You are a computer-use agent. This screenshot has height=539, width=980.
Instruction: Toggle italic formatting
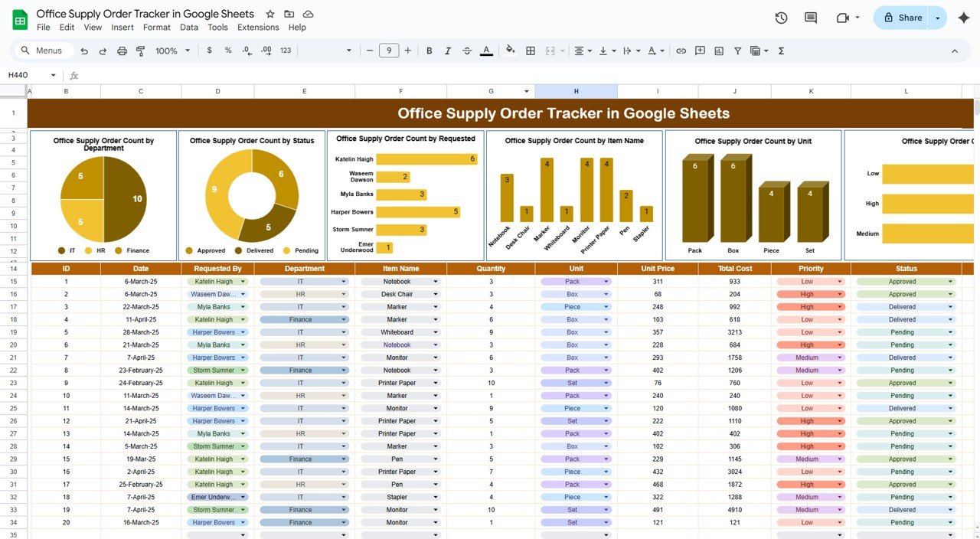click(x=448, y=51)
